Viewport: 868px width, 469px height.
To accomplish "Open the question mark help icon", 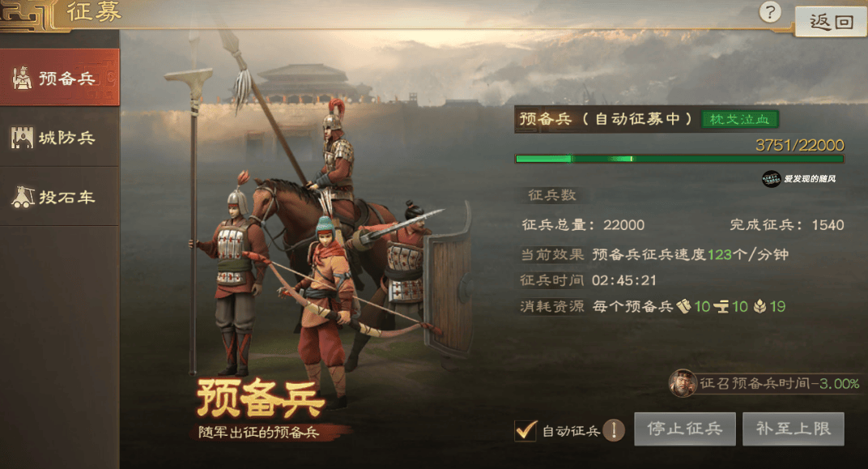I will 769,12.
